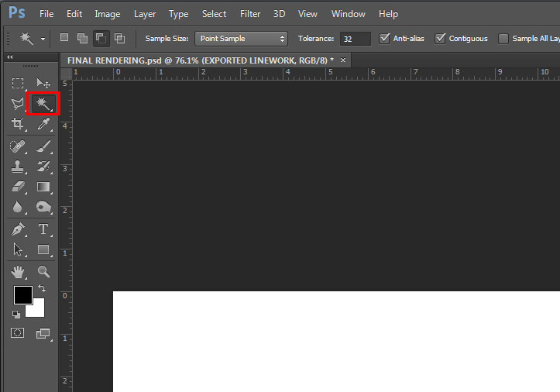Image resolution: width=560 pixels, height=392 pixels.
Task: Open the File menu
Action: (46, 14)
